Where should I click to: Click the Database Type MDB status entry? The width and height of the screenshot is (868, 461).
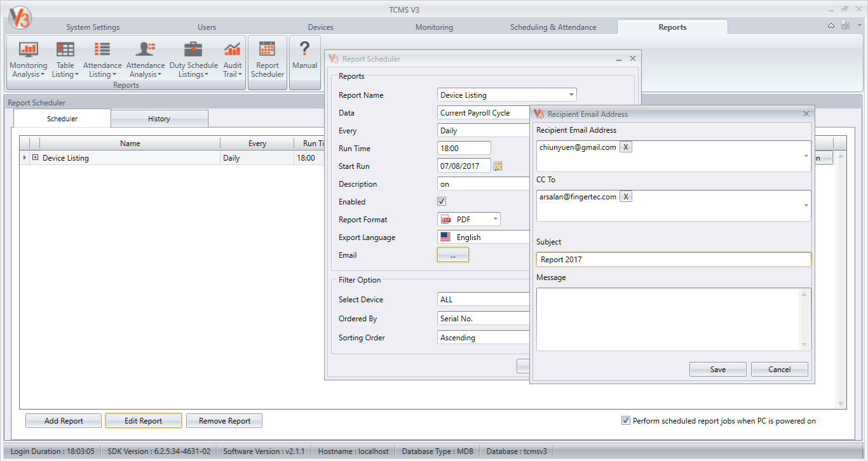(x=438, y=451)
